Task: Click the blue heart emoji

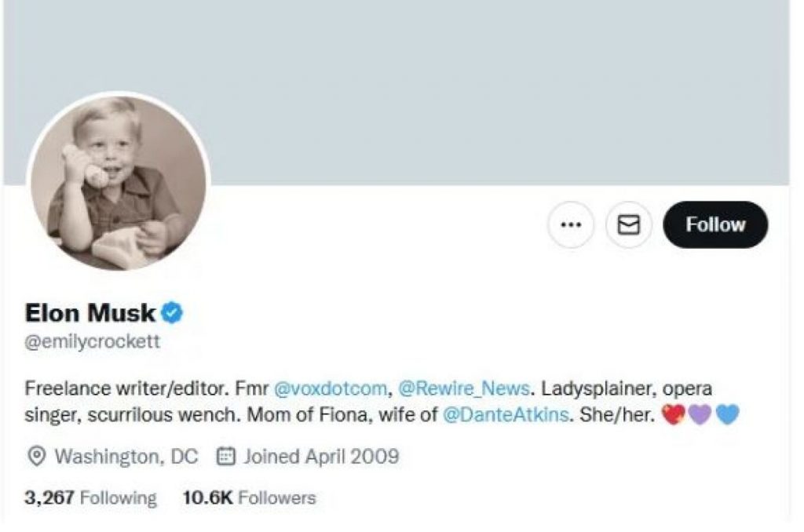Action: tap(728, 414)
